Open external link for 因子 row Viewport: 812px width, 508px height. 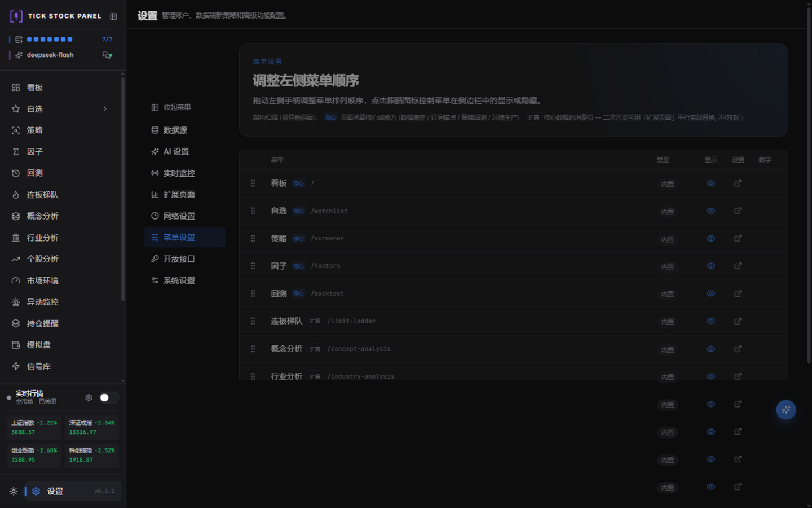pyautogui.click(x=738, y=266)
